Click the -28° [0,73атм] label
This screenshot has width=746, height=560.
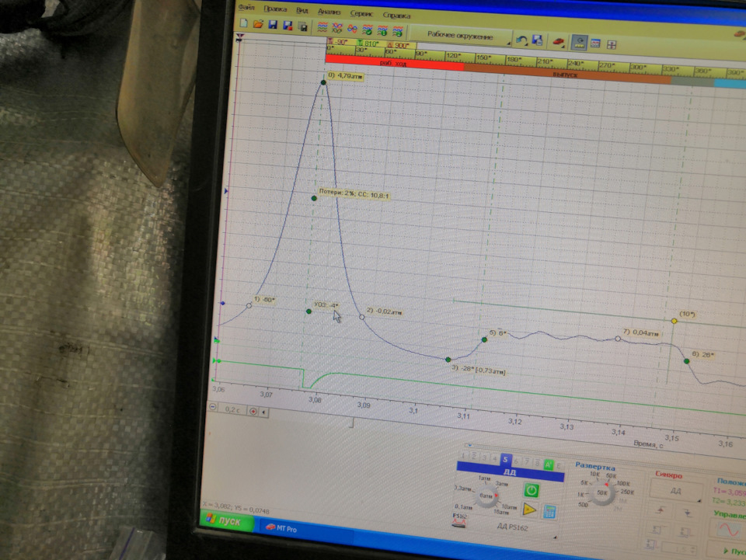[x=478, y=370]
